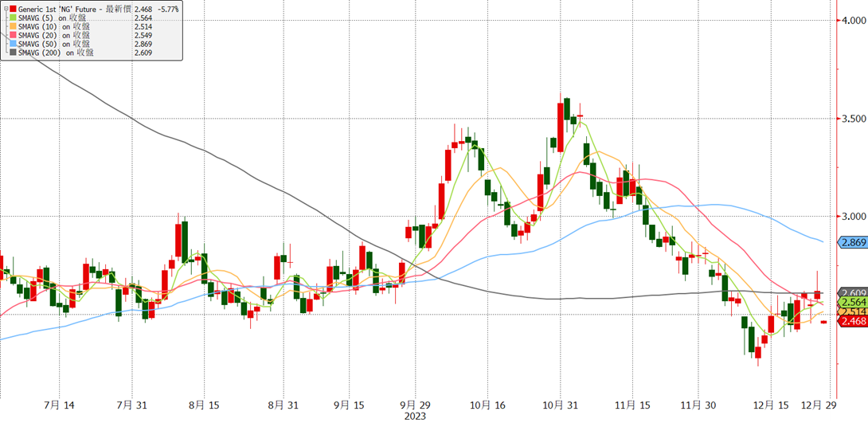Click the green 2.564 price tag on axis

point(853,302)
